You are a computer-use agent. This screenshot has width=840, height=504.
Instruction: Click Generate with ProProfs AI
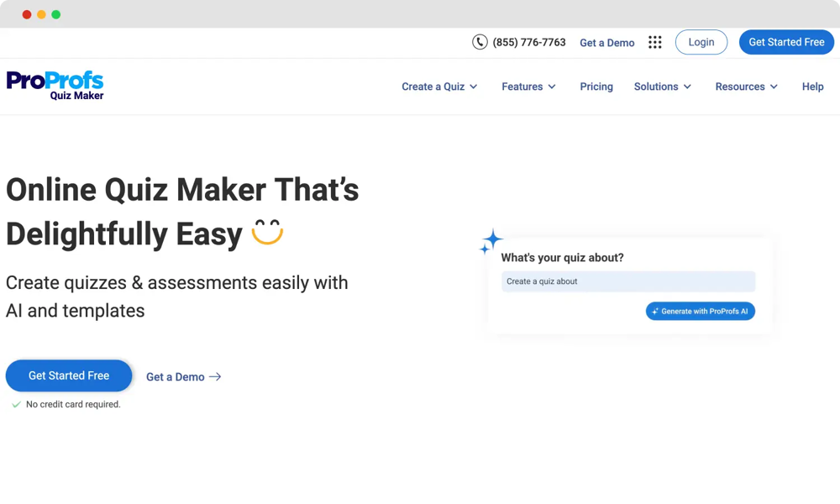pos(700,311)
